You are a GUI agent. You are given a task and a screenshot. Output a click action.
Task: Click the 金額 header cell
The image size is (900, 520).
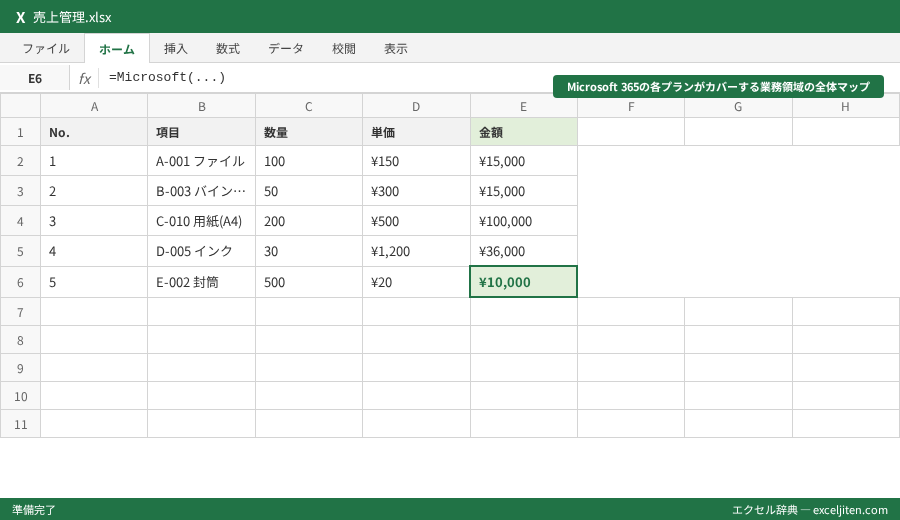(523, 133)
